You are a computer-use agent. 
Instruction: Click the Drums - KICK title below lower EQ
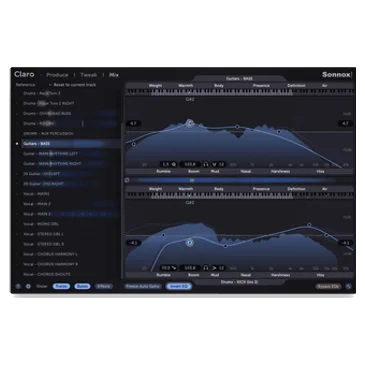click(239, 282)
